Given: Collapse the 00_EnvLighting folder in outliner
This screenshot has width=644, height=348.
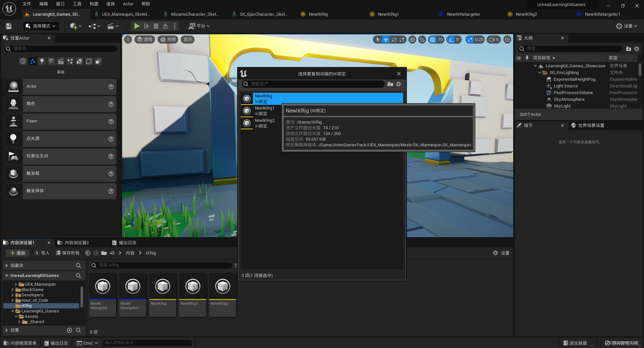Looking at the screenshot, I should 540,73.
